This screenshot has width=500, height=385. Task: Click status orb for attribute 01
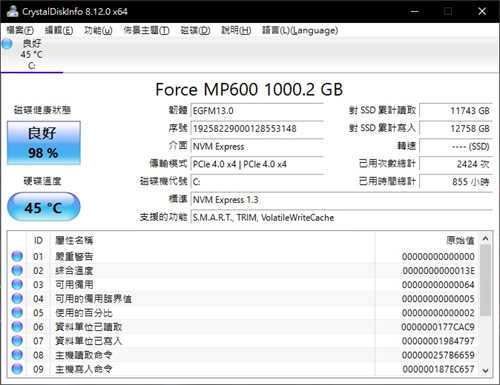pyautogui.click(x=17, y=256)
